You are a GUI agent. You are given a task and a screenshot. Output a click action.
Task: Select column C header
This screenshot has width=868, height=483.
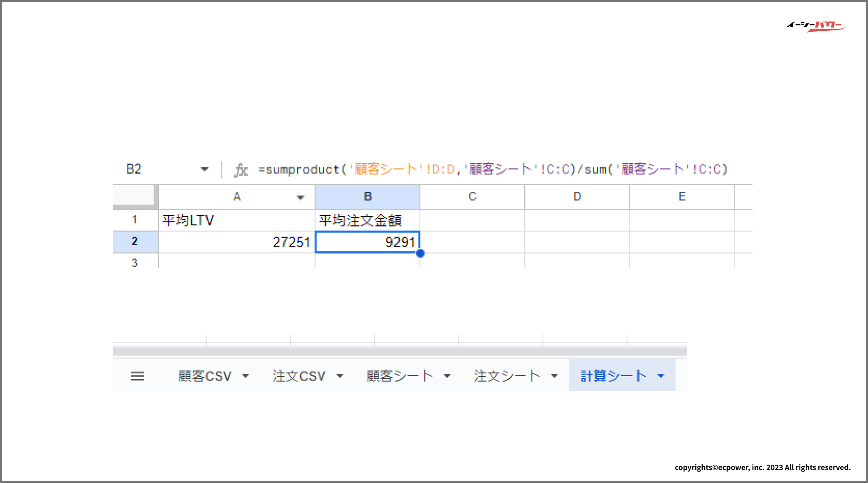click(472, 197)
